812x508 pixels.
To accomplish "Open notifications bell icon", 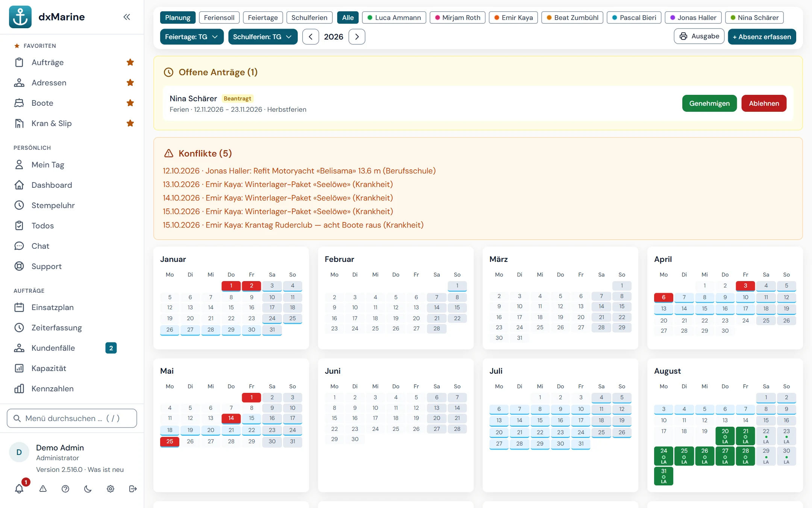I will pos(19,489).
